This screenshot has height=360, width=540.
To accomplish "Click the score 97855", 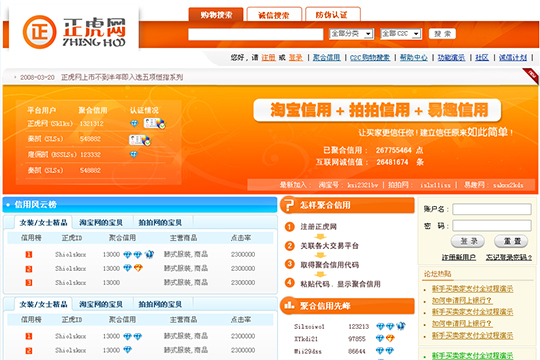I will pos(357,339).
